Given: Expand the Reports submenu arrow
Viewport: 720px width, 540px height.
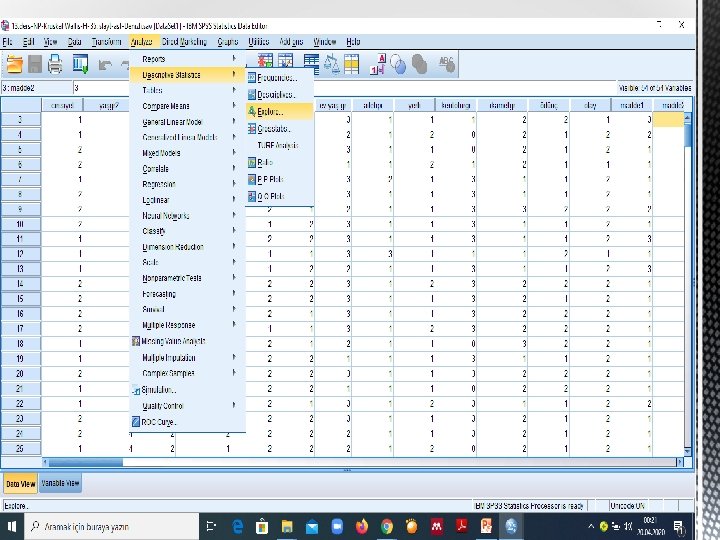Looking at the screenshot, I should click(x=234, y=58).
